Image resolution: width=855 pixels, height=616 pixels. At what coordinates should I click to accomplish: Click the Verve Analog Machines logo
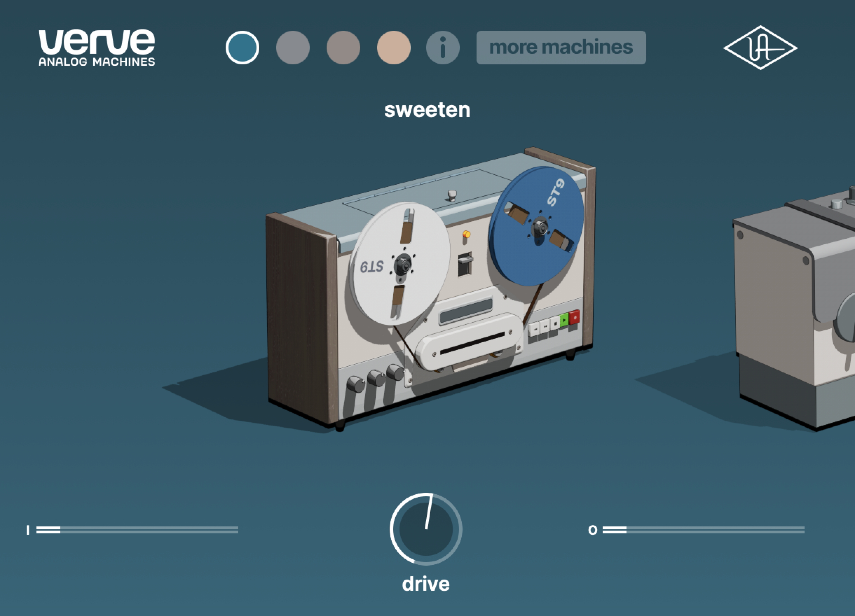[96, 48]
